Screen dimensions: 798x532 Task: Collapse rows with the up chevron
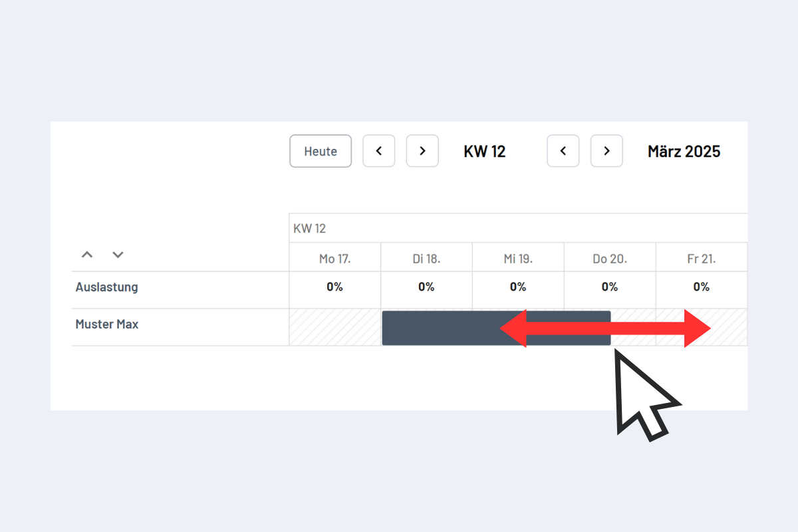tap(87, 255)
